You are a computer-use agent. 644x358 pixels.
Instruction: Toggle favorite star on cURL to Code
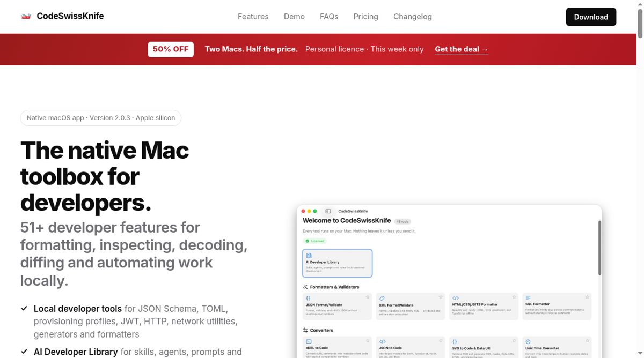(368, 340)
